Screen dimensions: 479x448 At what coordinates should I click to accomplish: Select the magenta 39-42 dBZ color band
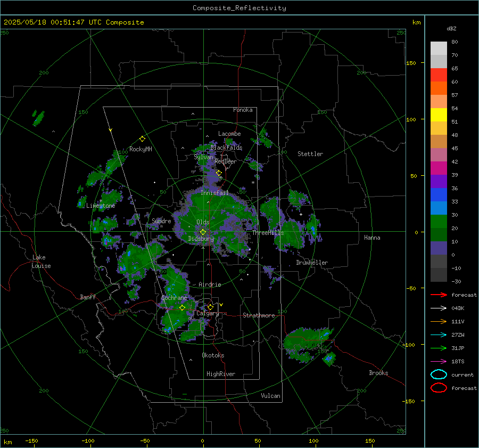[439, 168]
